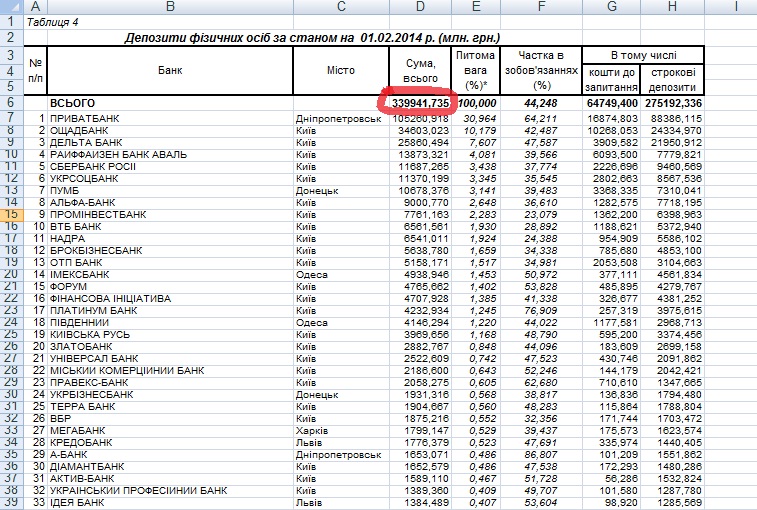
Task: Click the 'БРОКБІЗНЕСБАНК' cell
Action: click(170, 251)
